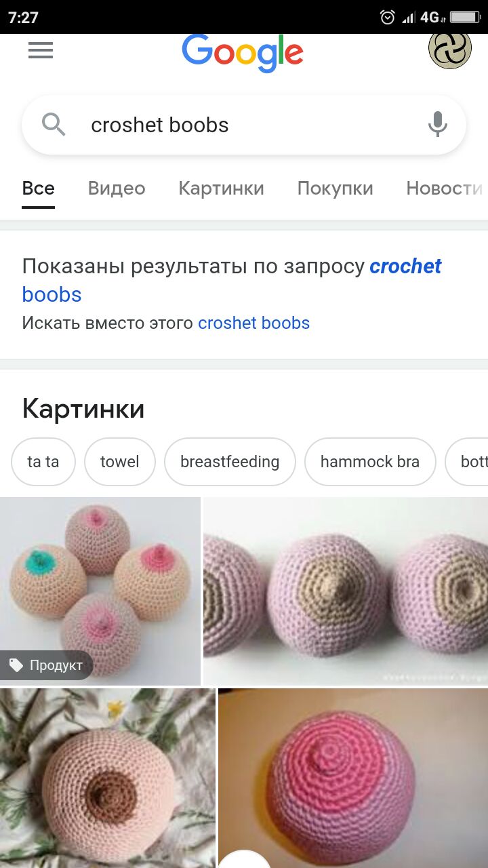Follow the corrected 'crochet boobs' link

232,280
